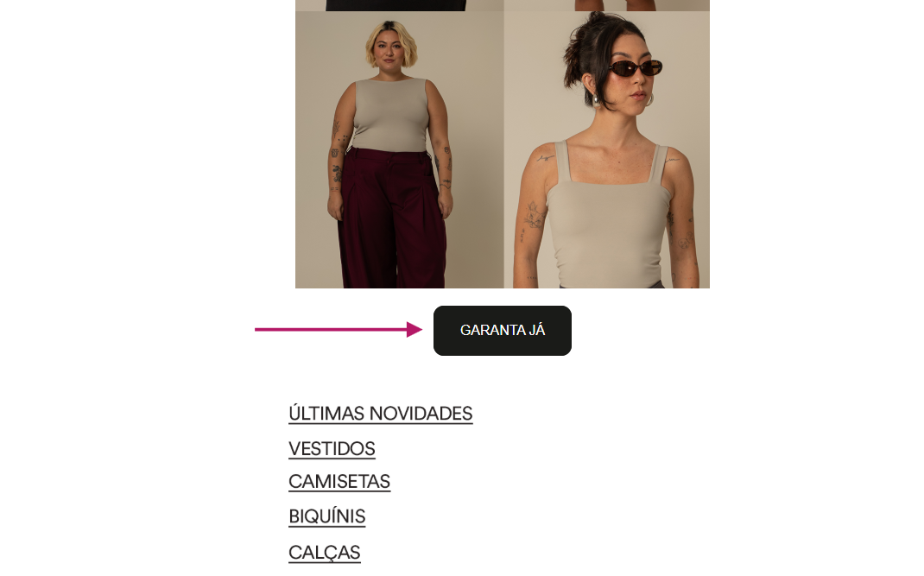Click the cropped black garment image at top left

point(399,5)
